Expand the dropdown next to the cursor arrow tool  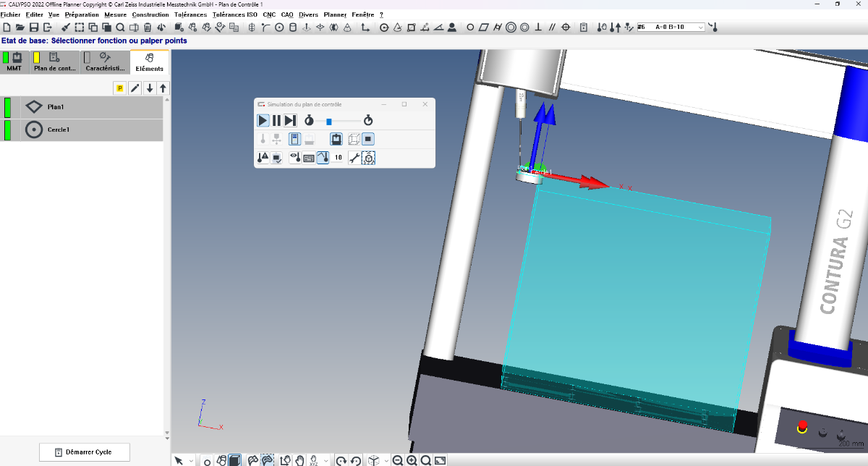[191, 461]
